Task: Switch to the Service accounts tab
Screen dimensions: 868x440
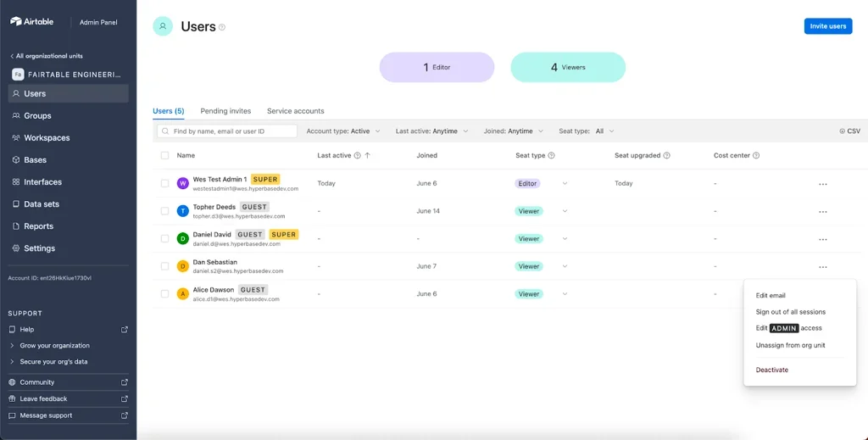Action: pyautogui.click(x=296, y=111)
